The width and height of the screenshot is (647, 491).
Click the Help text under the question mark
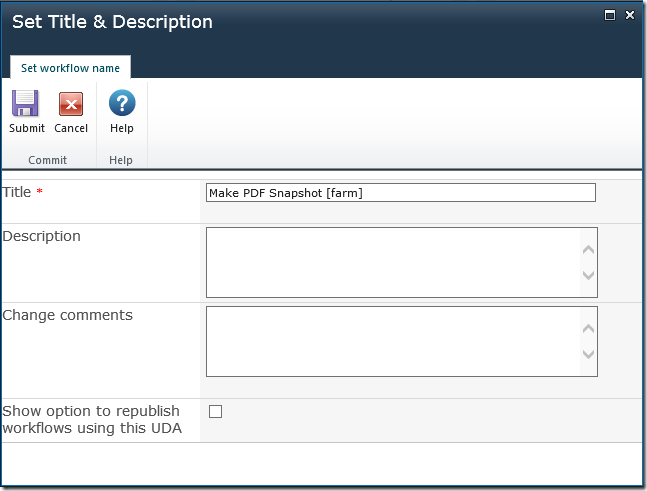pos(122,128)
